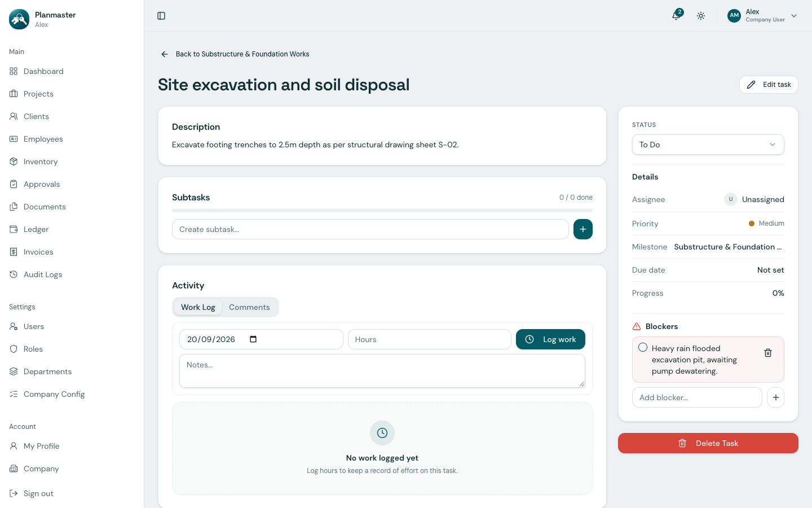Viewport: 812px width, 508px height.
Task: Add blocker with the plus button
Action: pyautogui.click(x=776, y=397)
